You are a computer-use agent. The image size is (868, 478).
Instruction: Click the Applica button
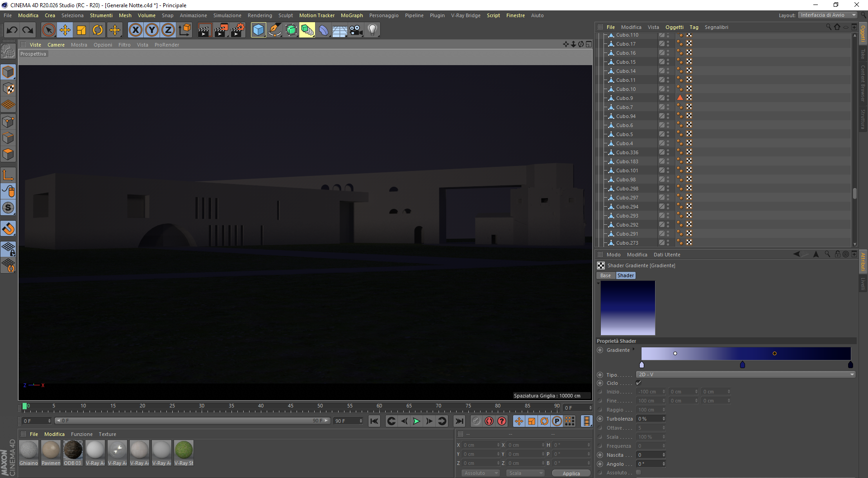click(571, 473)
